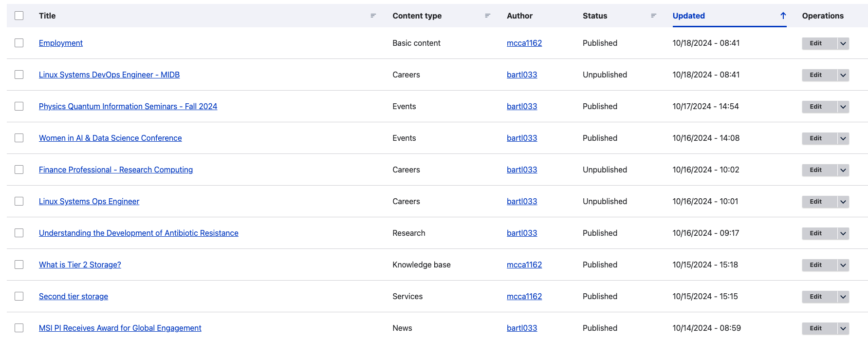Open author bartl033 link in Women in AI row
The image size is (868, 342).
(x=521, y=138)
